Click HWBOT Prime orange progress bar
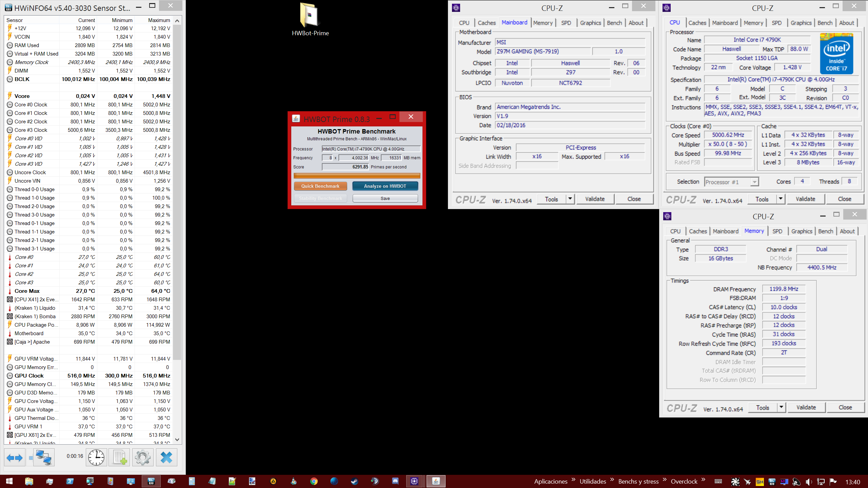This screenshot has height=488, width=868. [x=357, y=176]
